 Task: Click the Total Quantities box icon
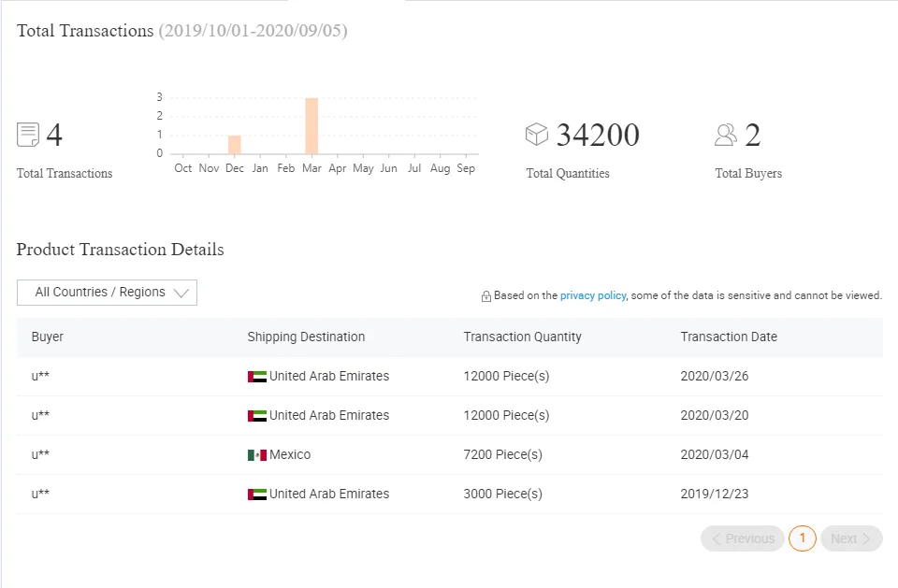coord(536,135)
